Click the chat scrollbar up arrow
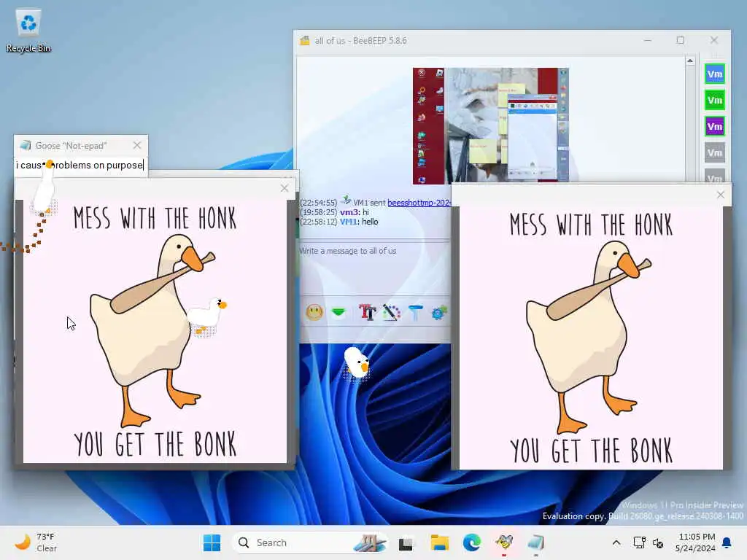The height and width of the screenshot is (560, 747). [690, 61]
